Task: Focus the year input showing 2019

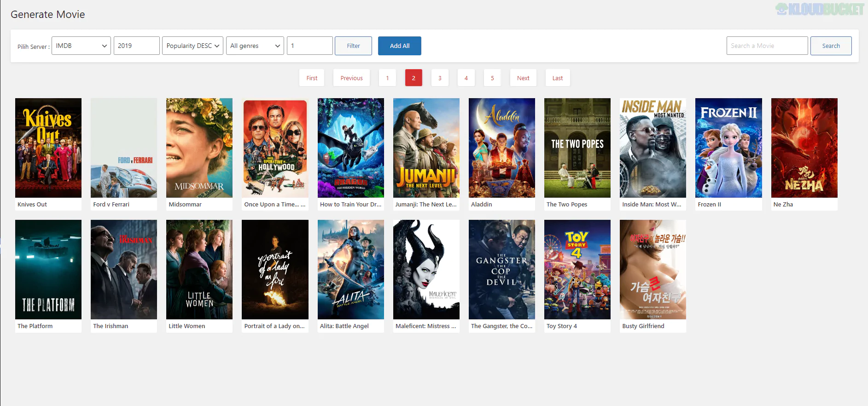Action: [136, 46]
